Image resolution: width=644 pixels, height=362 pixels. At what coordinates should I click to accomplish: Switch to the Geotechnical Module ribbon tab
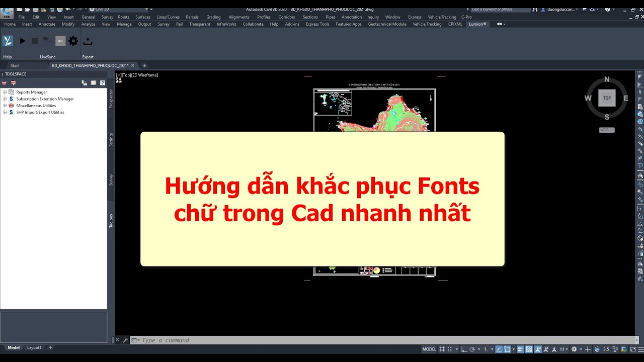pyautogui.click(x=387, y=24)
